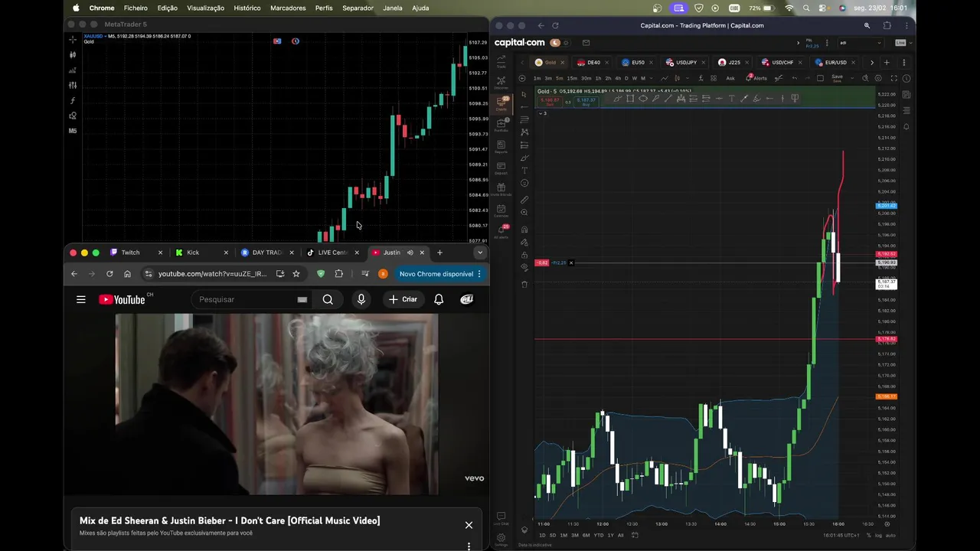Click the Ask price toggle on toolbar
The width and height of the screenshot is (980, 551).
click(730, 78)
